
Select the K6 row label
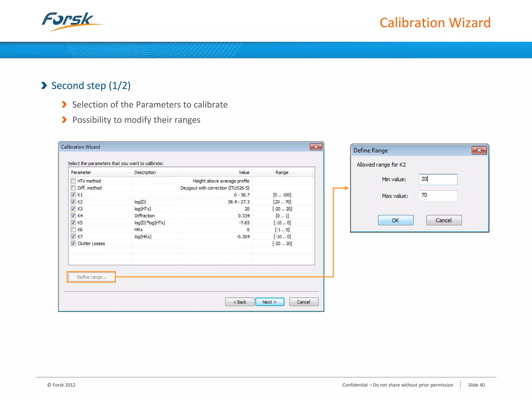(x=80, y=230)
